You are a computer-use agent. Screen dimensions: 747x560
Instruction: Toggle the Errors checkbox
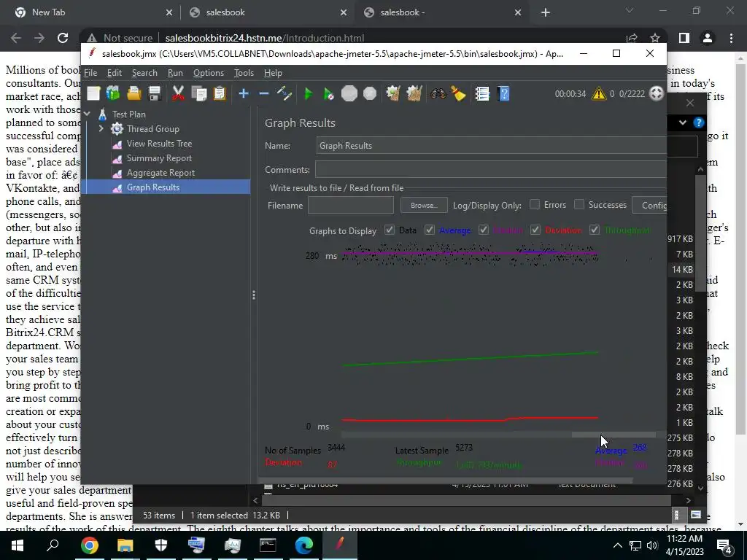click(535, 204)
